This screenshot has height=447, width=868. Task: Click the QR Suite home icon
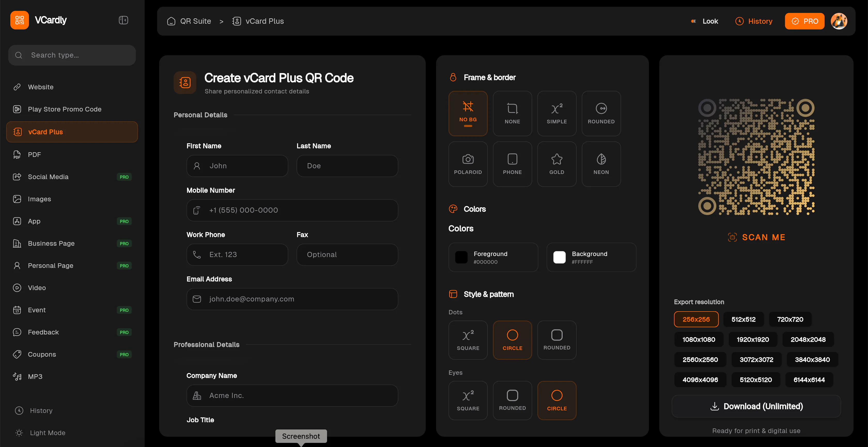171,21
